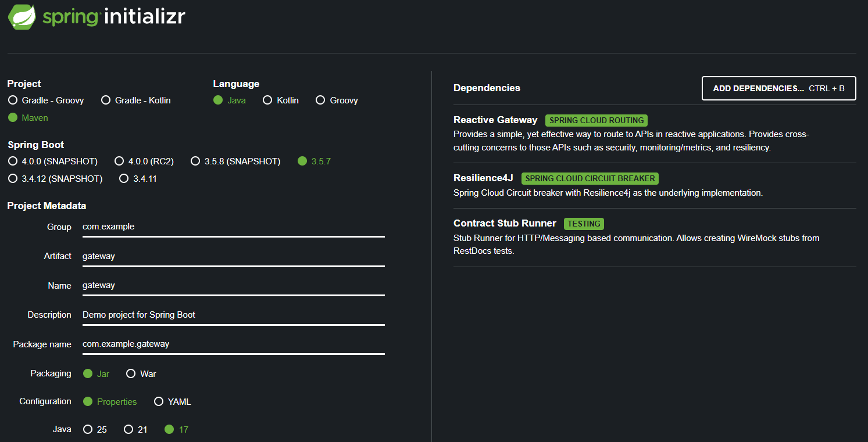The height and width of the screenshot is (442, 868).
Task: Click the Testing tag badge
Action: 584,224
